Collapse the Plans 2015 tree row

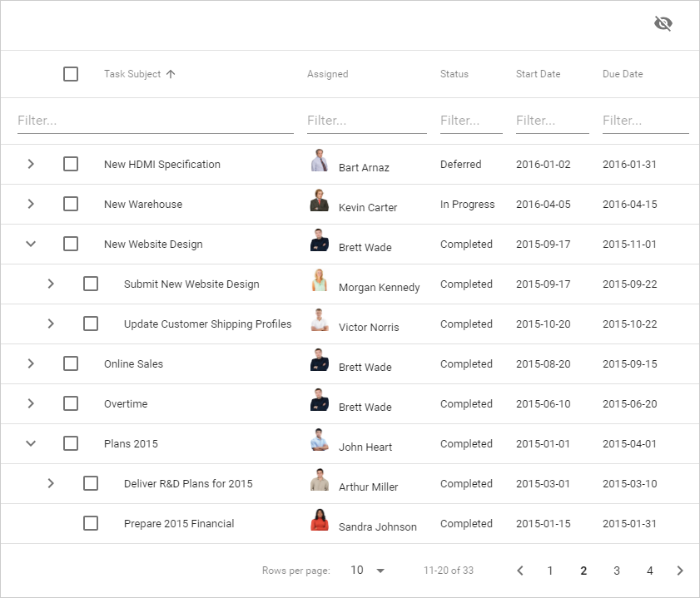coord(31,443)
